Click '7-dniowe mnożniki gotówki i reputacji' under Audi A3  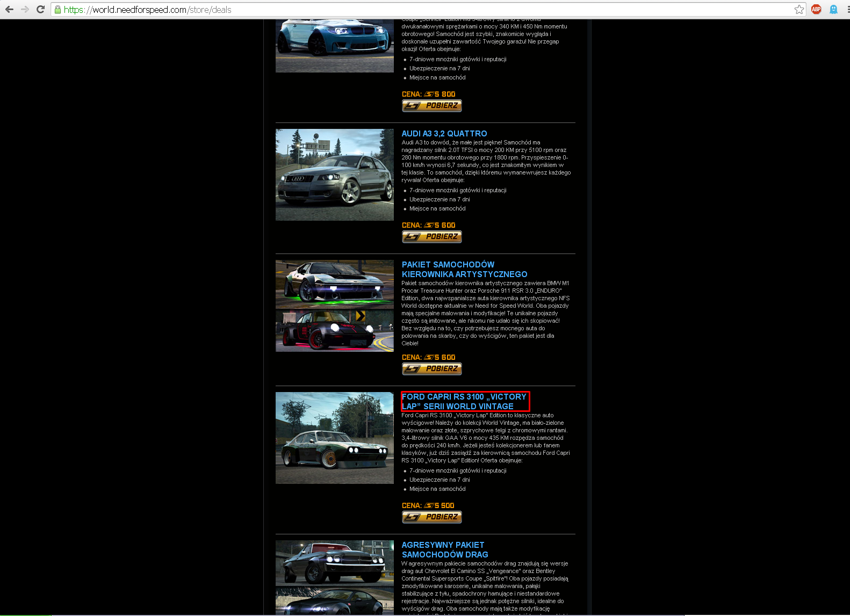pyautogui.click(x=458, y=191)
